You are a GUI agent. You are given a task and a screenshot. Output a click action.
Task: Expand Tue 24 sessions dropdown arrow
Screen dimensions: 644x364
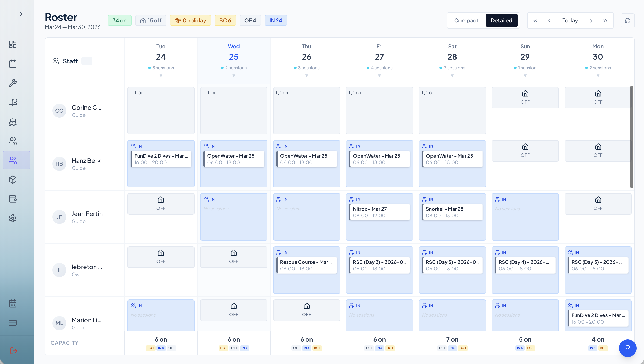(161, 76)
